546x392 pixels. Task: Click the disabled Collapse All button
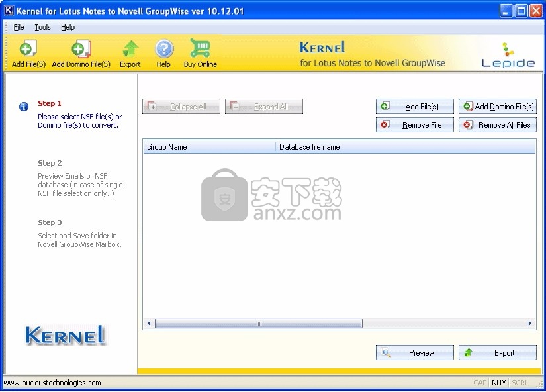coord(181,106)
